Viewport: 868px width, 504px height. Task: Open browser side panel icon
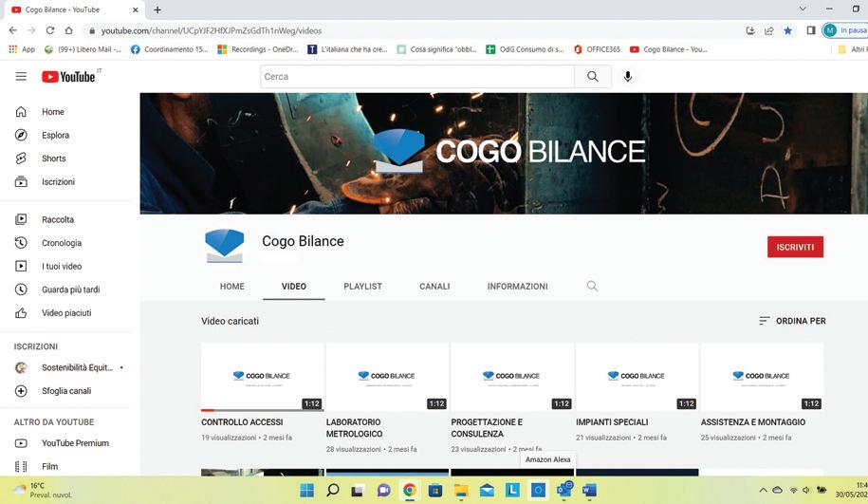click(x=811, y=30)
